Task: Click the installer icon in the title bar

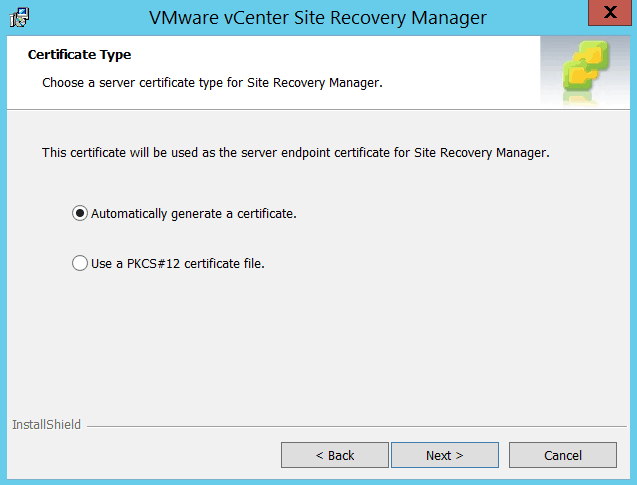Action: [19, 17]
